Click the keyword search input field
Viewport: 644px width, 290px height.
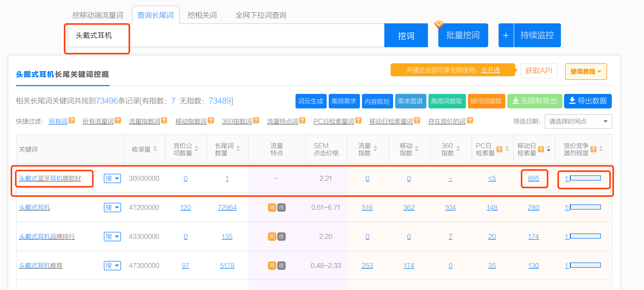pos(226,35)
